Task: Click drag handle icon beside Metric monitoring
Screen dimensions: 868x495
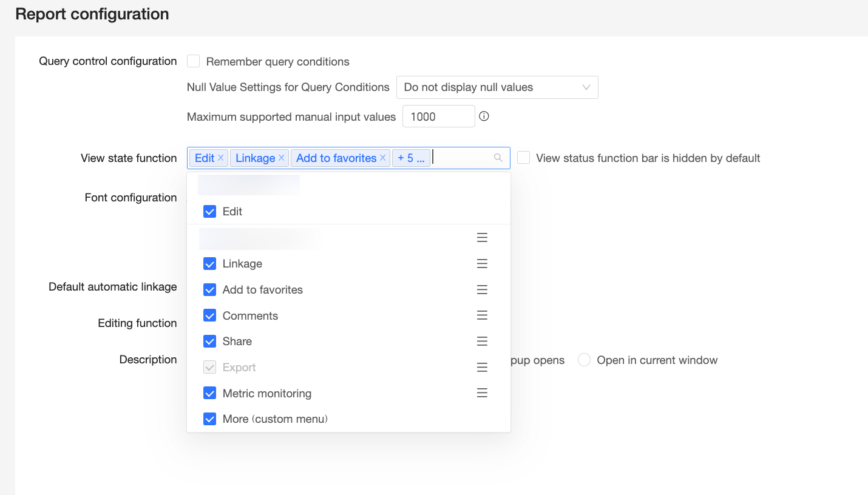Action: [x=482, y=393]
